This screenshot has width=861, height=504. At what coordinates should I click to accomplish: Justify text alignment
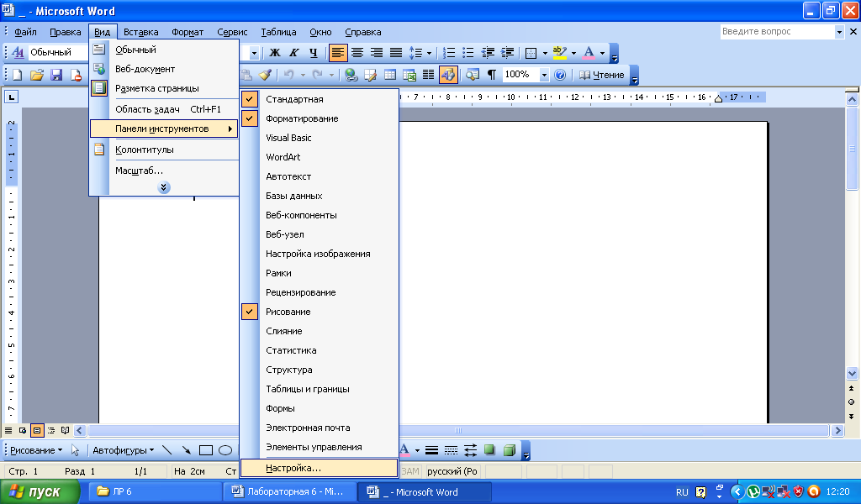[396, 53]
